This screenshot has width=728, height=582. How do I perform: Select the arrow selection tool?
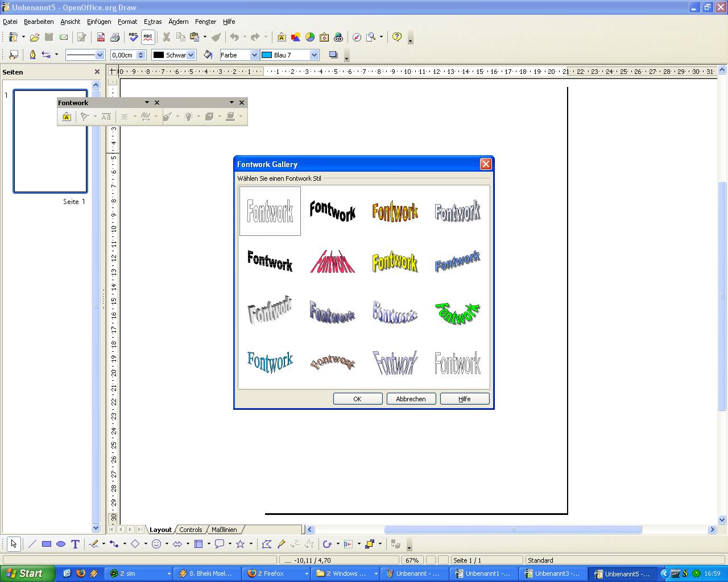(x=14, y=544)
